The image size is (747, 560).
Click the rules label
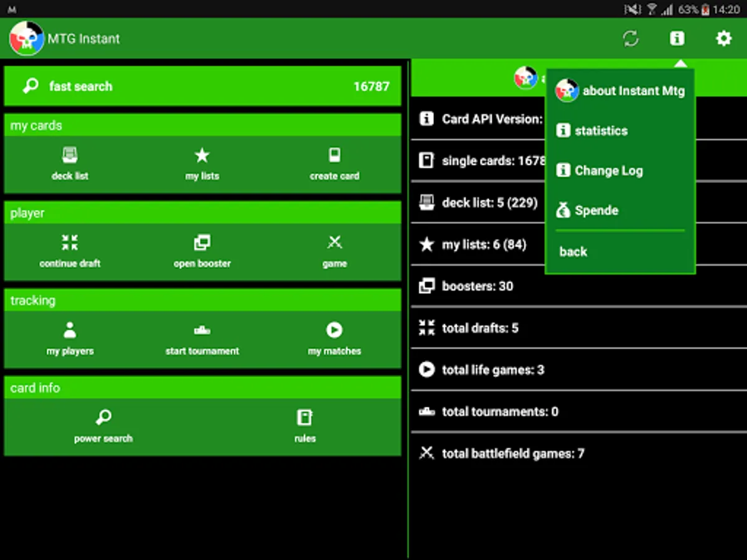[305, 439]
